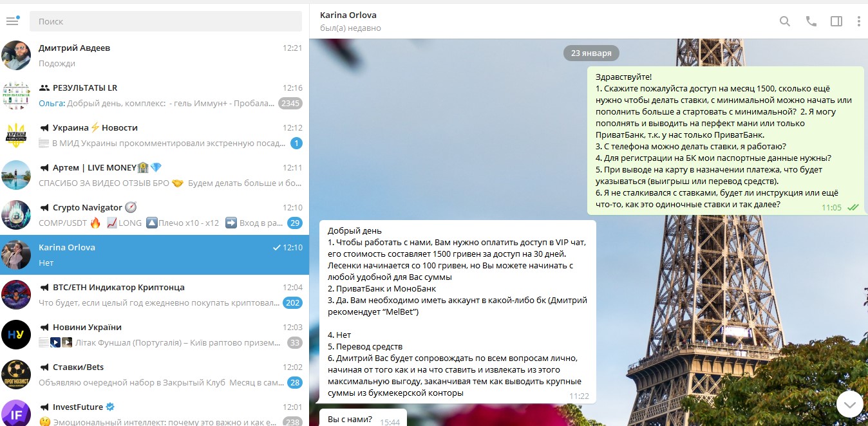
Task: Click the InvestFuture channel avatar
Action: [16, 413]
